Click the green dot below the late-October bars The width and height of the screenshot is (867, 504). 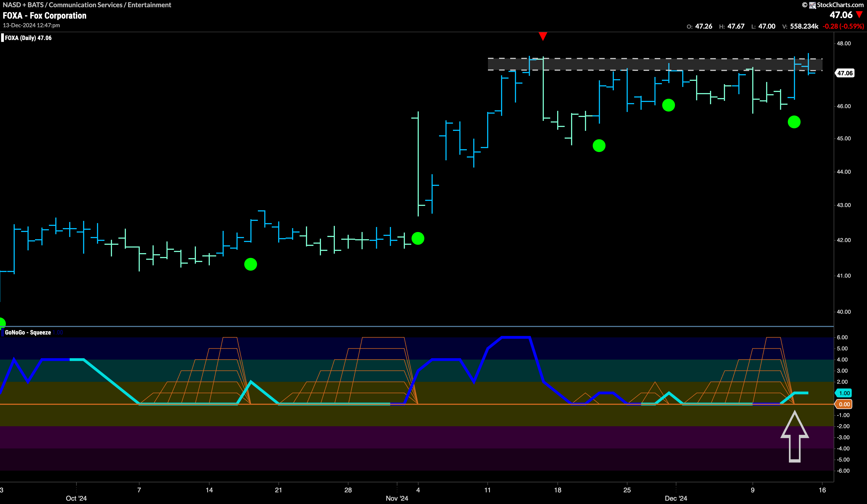pyautogui.click(x=250, y=264)
